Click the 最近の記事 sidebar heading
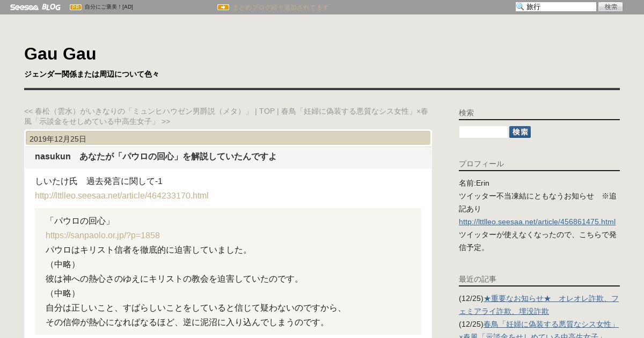The image size is (644, 338). click(x=478, y=279)
